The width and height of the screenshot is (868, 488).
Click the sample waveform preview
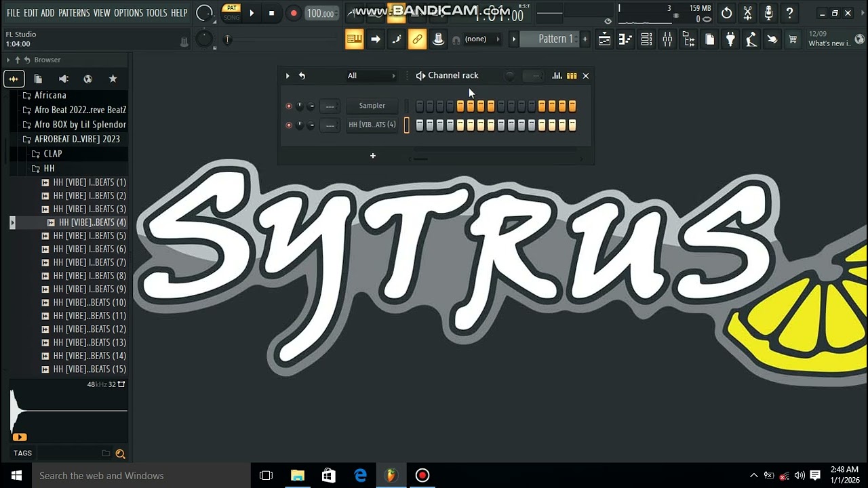[x=68, y=412]
